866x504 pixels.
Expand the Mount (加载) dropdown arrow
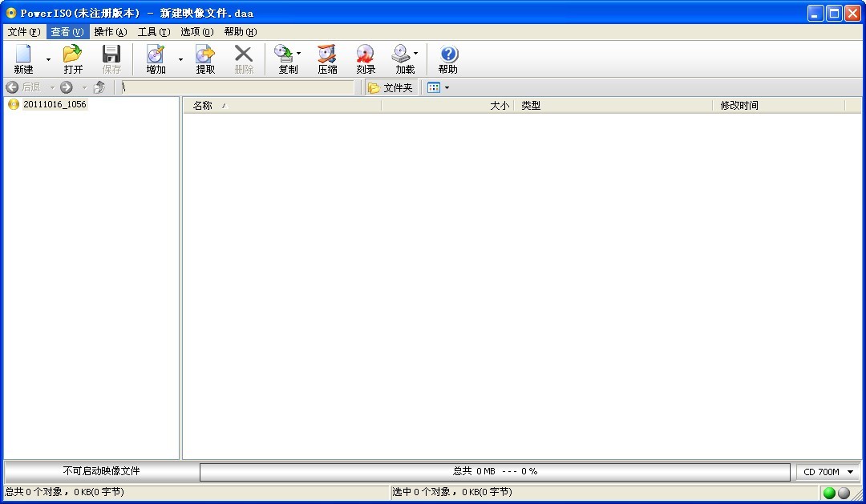[x=415, y=54]
